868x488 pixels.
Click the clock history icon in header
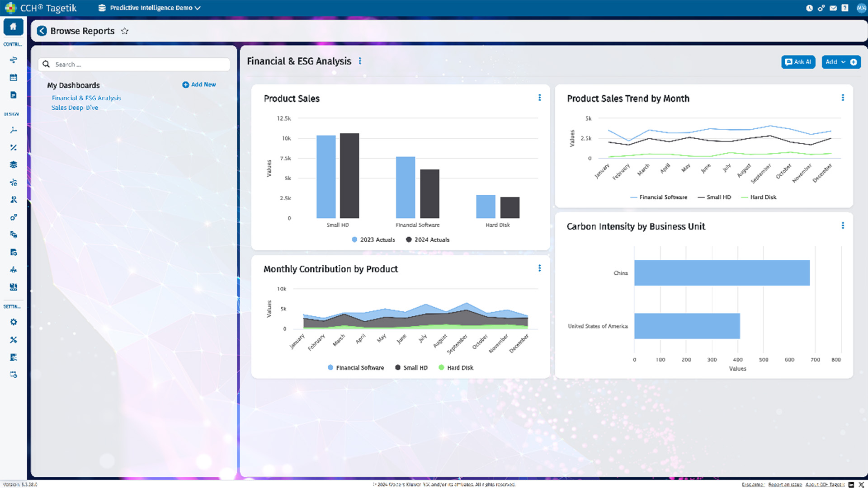[x=809, y=8]
